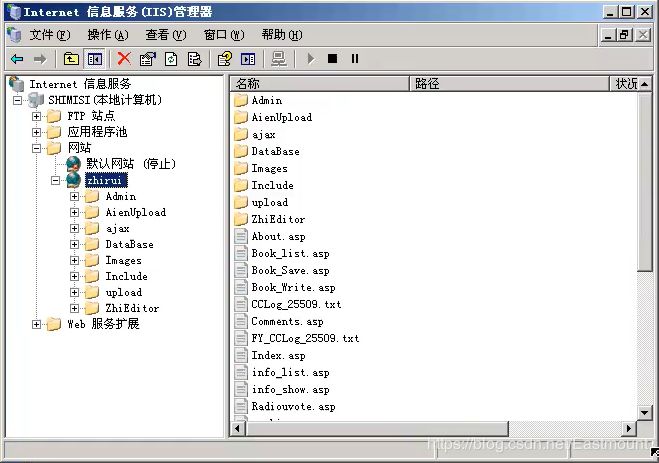Screen dimensions: 659x463
Task: Open Properties using toolbar icon
Action: coord(148,59)
